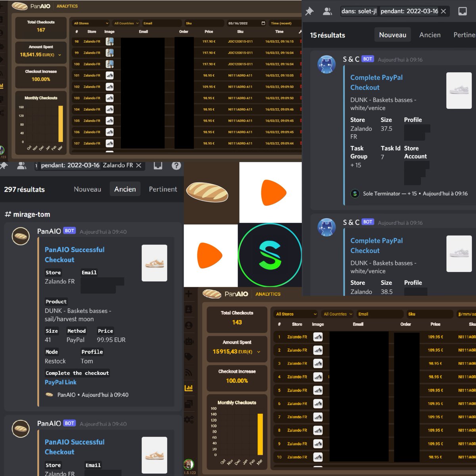
Task: Click the plus icon in bottom PanAIO sidebar
Action: 189,294
